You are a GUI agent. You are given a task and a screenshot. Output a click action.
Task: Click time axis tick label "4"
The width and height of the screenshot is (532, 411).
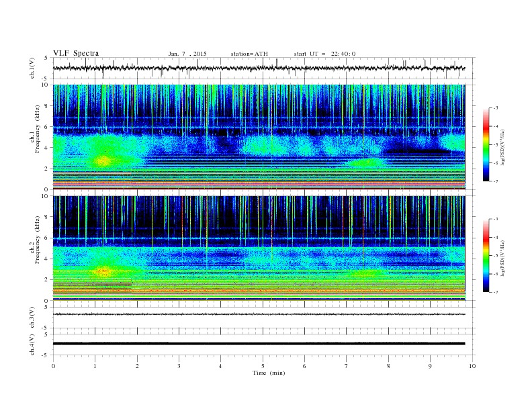click(x=220, y=366)
